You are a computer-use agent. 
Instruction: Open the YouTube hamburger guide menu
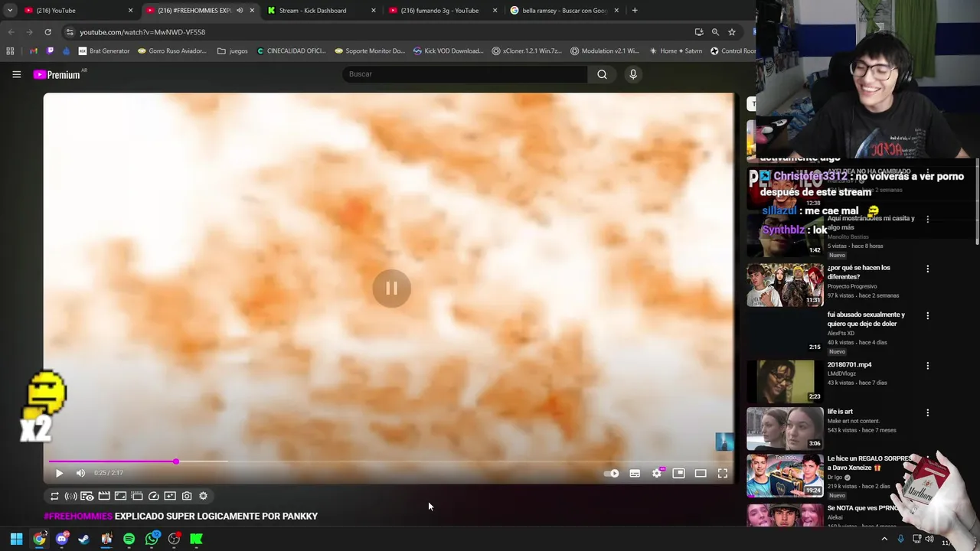click(16, 74)
